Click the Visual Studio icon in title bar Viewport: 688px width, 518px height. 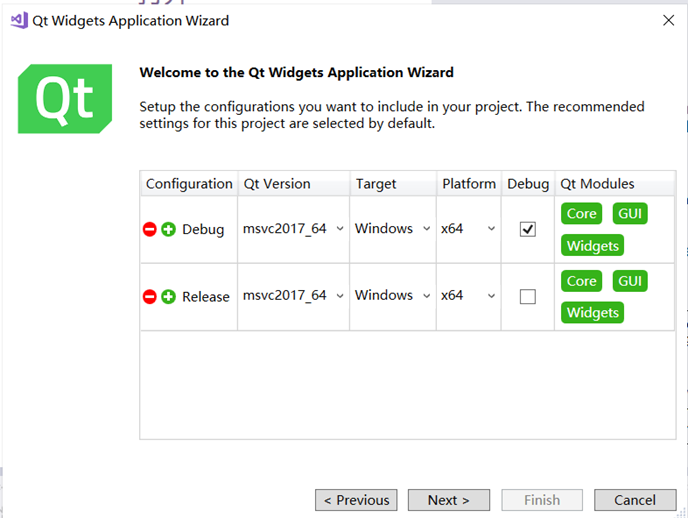[19, 21]
